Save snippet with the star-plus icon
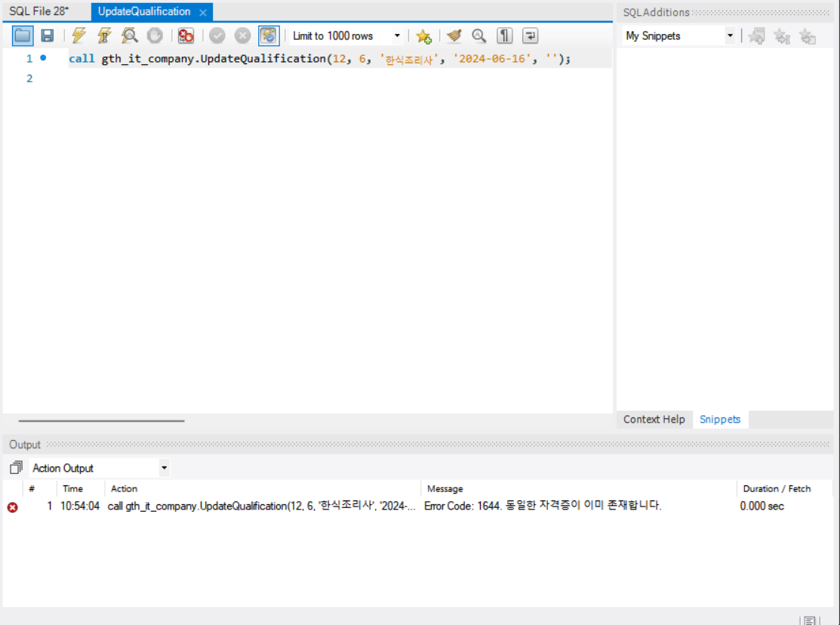Image resolution: width=840 pixels, height=625 pixels. (423, 36)
